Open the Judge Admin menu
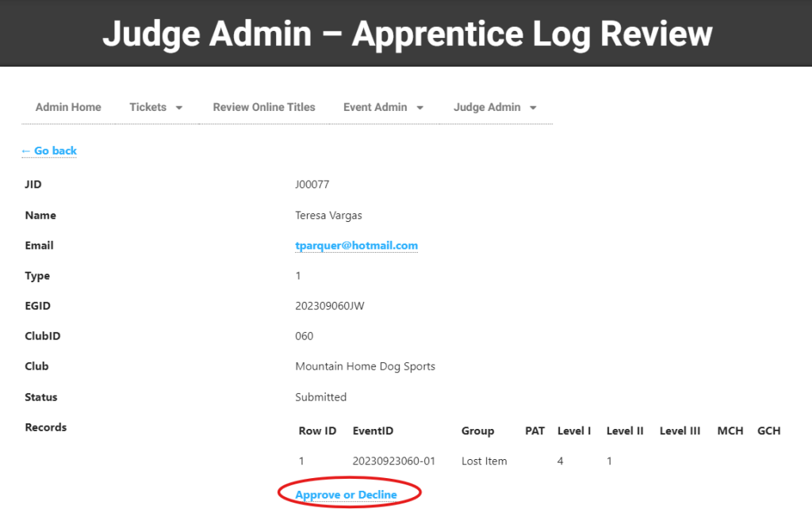 [x=487, y=107]
